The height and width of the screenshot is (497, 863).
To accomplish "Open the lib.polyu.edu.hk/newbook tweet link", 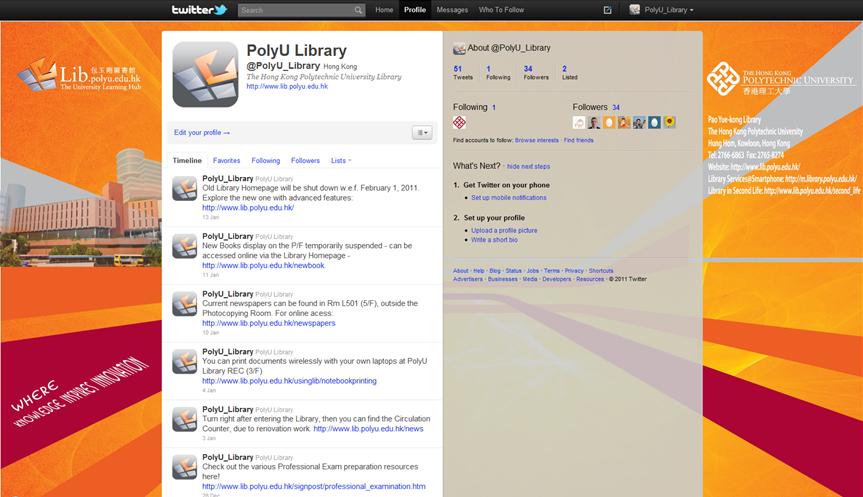I will [x=264, y=265].
